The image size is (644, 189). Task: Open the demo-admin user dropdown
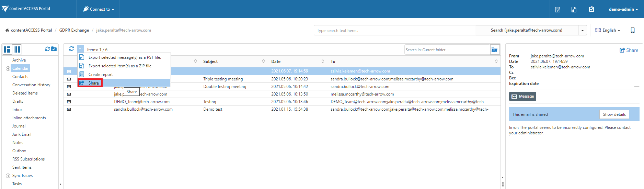click(x=623, y=9)
